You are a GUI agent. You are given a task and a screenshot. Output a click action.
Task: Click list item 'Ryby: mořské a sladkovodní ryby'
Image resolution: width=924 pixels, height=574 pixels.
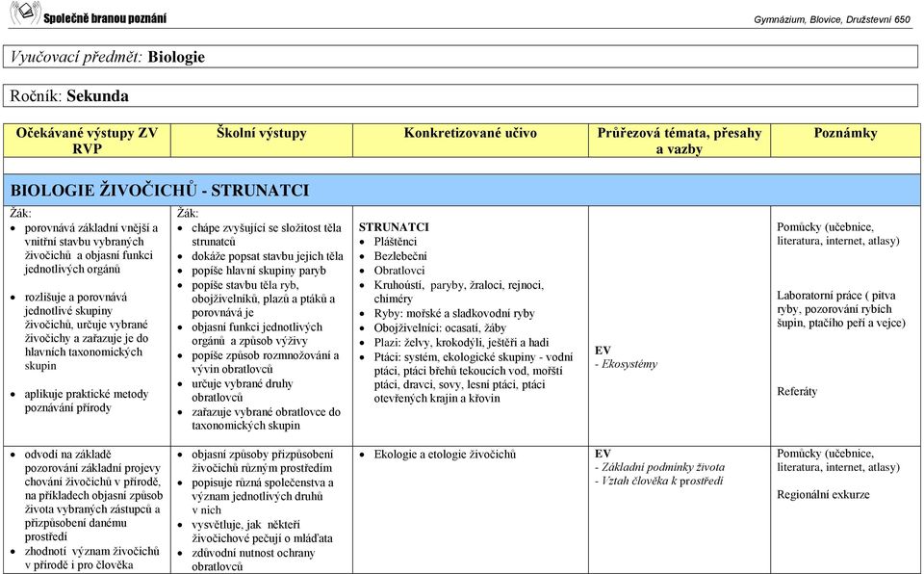click(454, 313)
